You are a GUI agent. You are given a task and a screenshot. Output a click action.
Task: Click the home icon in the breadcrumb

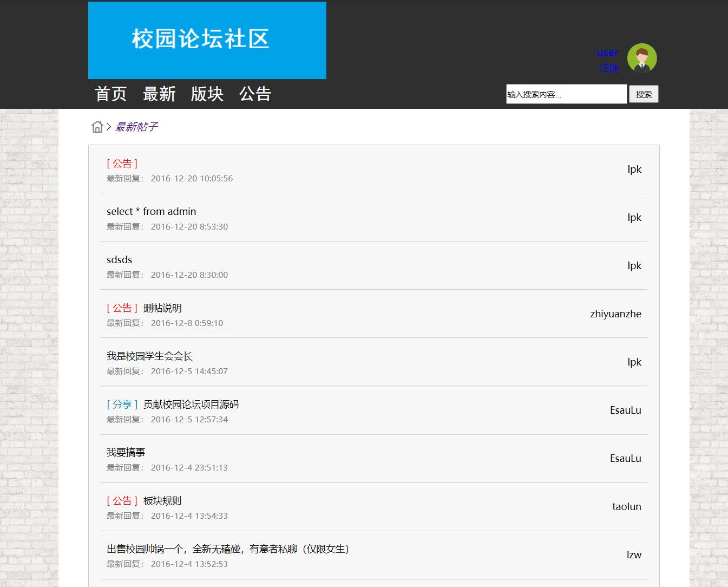(97, 126)
